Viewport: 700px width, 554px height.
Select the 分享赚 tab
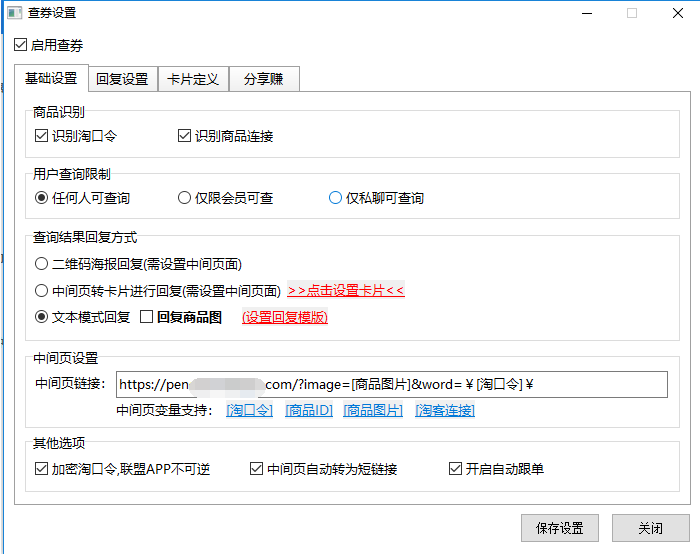264,79
